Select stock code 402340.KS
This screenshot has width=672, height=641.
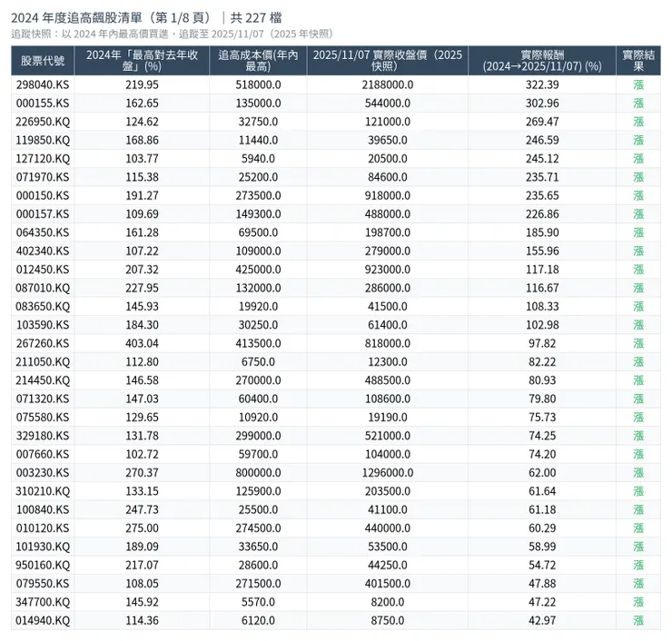tap(43, 251)
